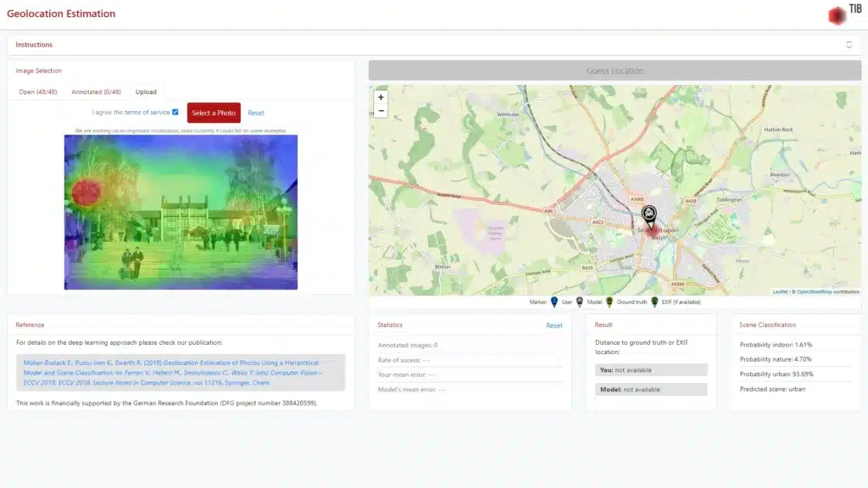Viewport: 868px width, 488px height.
Task: Open the Leaflet attribution link
Action: [x=780, y=291]
